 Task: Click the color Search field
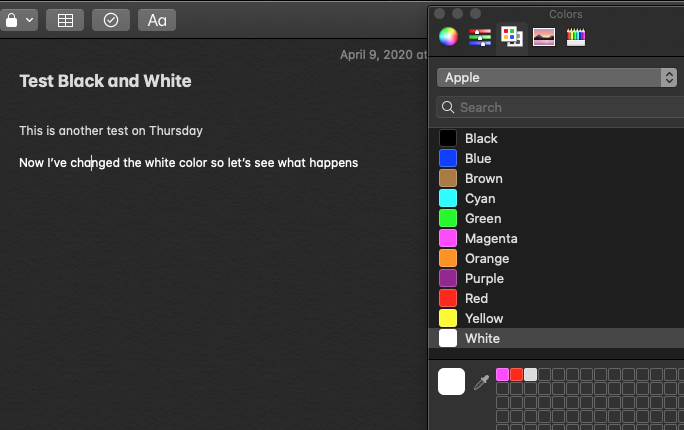(x=560, y=107)
